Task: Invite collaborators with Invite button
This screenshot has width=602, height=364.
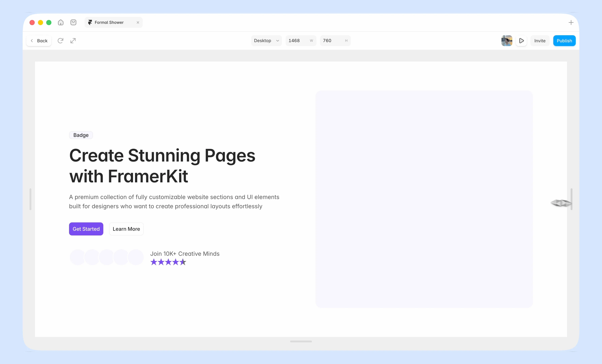Action: 540,41
